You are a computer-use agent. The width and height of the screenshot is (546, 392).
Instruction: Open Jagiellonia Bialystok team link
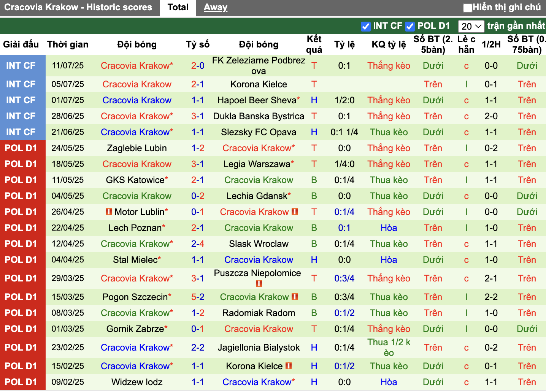tap(259, 348)
